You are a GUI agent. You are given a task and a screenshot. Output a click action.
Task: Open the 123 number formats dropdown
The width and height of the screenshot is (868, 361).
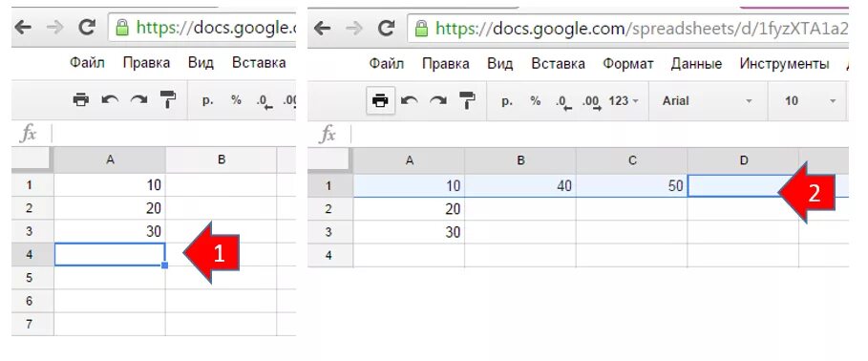coord(624,101)
